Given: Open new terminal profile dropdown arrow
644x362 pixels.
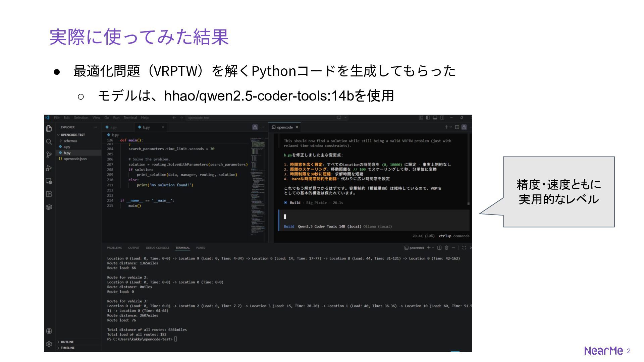Looking at the screenshot, I should click(x=433, y=248).
